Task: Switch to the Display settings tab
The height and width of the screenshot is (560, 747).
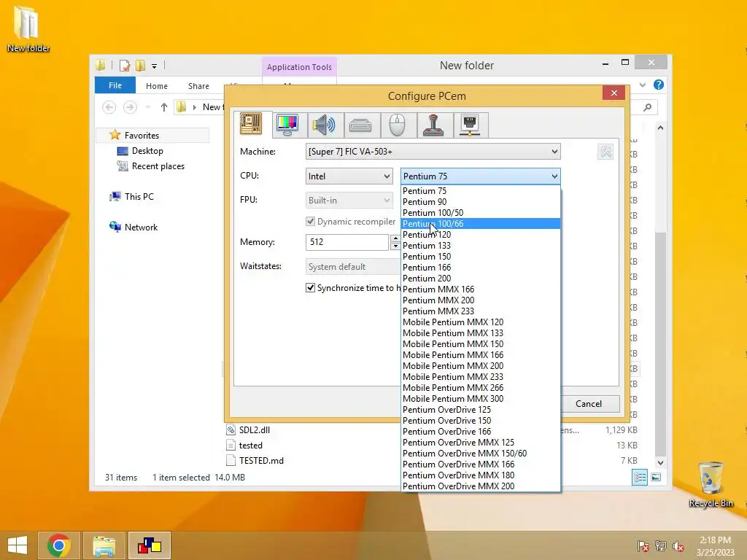Action: pyautogui.click(x=287, y=125)
